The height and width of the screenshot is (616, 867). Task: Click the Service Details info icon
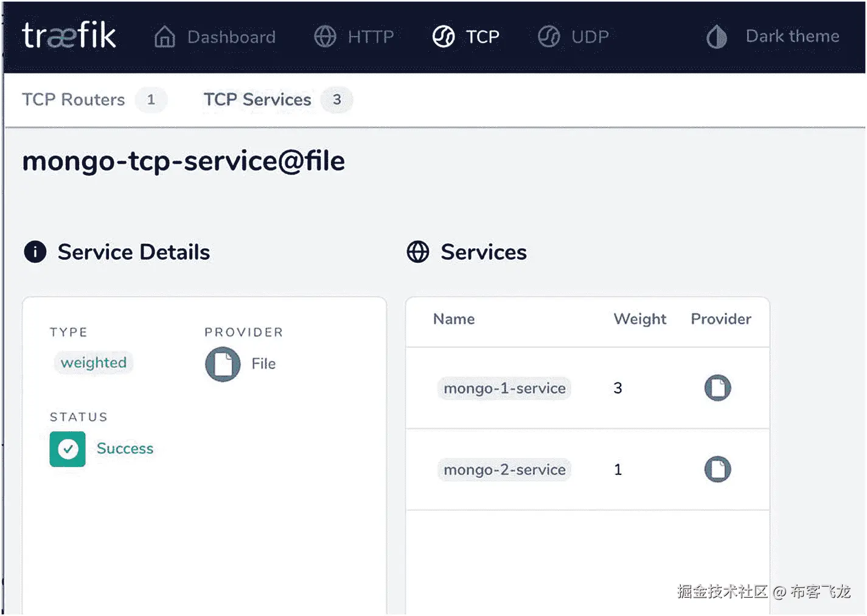35,252
